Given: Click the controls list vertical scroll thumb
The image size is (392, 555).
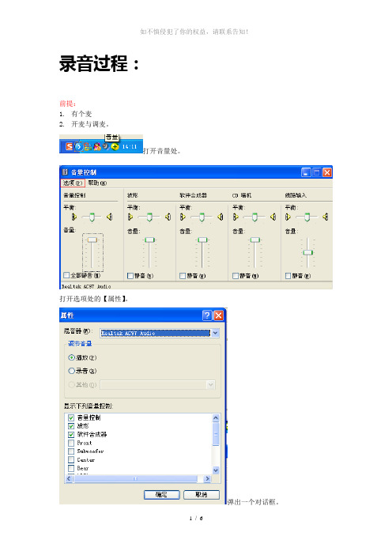Looking at the screenshot, I should click(x=216, y=433).
